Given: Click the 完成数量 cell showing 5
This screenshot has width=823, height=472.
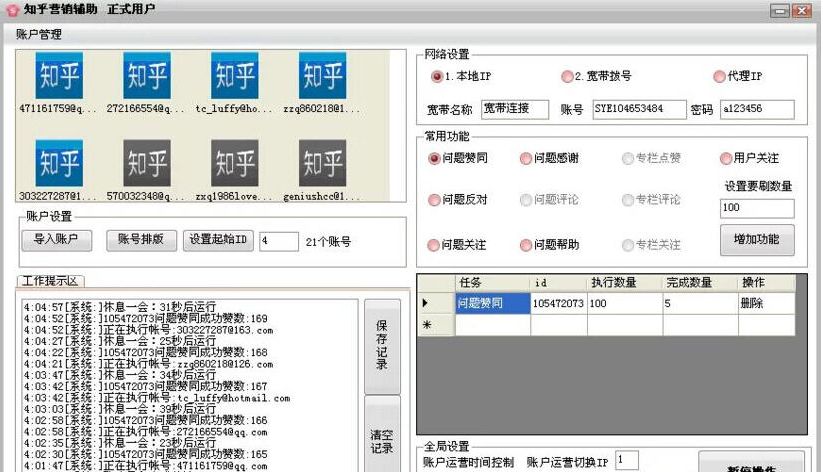Looking at the screenshot, I should (700, 303).
